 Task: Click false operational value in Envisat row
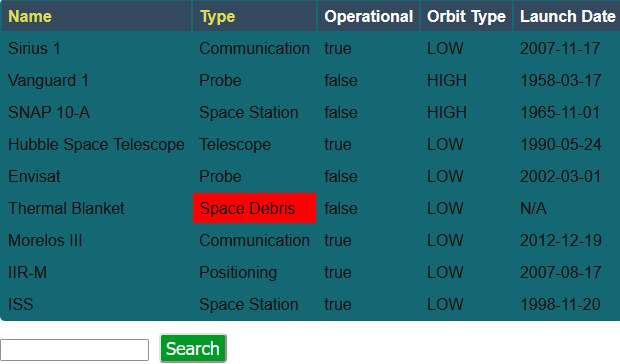(x=369, y=176)
